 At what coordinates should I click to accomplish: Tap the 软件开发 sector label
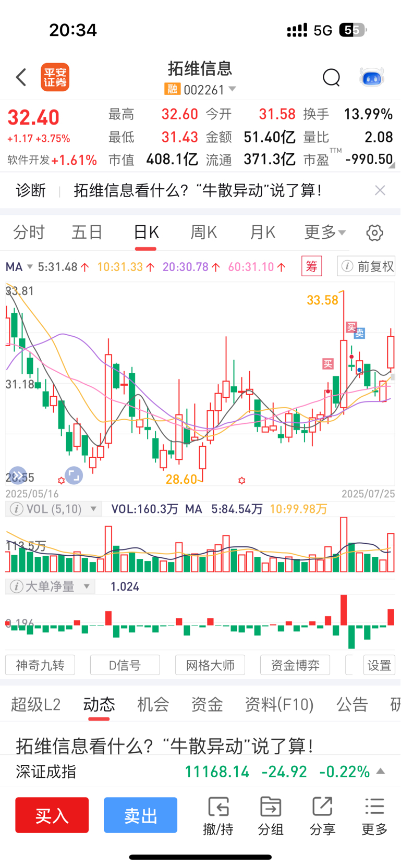click(x=29, y=160)
